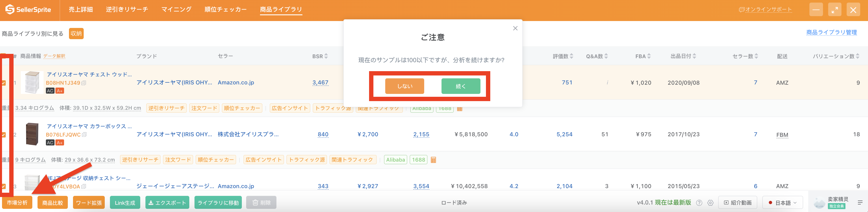Viewport: 868px width, 212px height.
Task: Click the 卖家精灵 user avatar
Action: [x=819, y=202]
